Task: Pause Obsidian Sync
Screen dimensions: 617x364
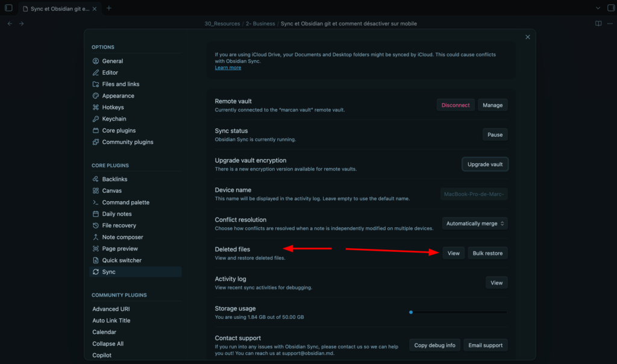Action: click(495, 134)
